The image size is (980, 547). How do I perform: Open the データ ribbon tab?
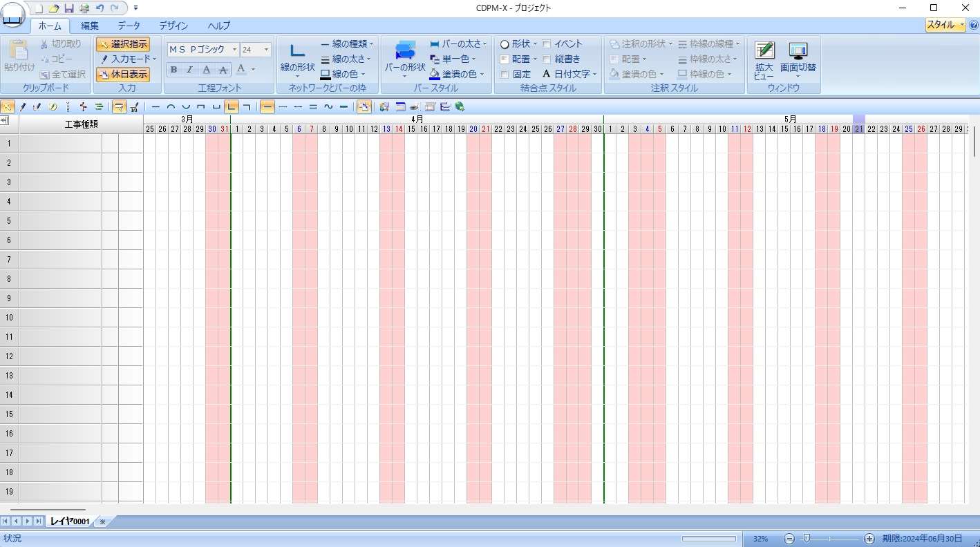(x=129, y=26)
